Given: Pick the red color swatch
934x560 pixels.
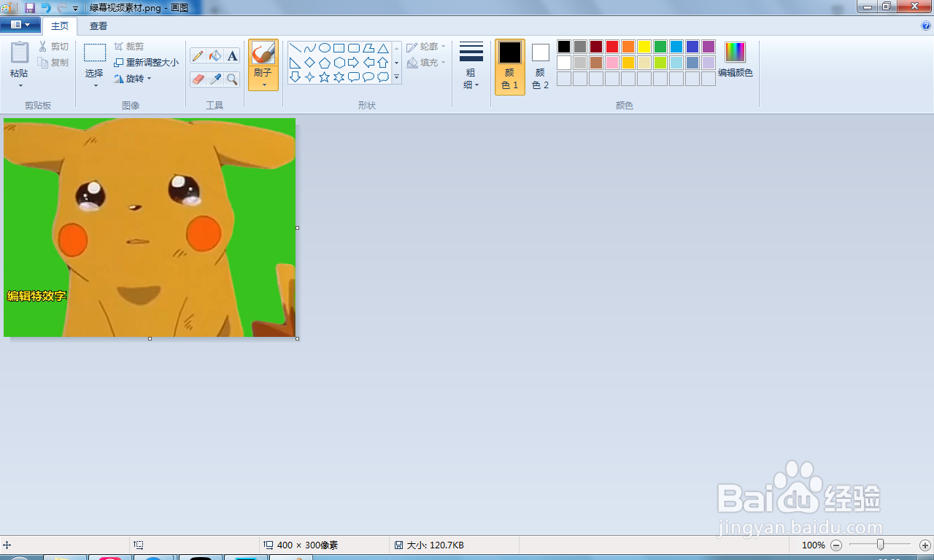Looking at the screenshot, I should click(612, 47).
